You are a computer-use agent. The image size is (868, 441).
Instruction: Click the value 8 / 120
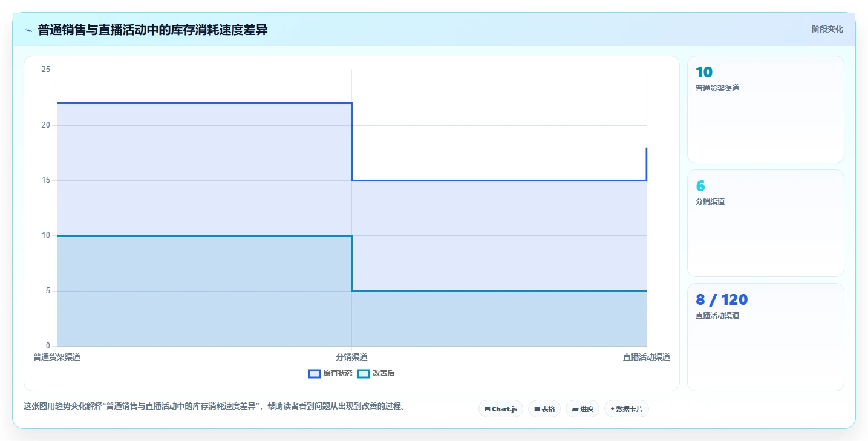pos(722,300)
